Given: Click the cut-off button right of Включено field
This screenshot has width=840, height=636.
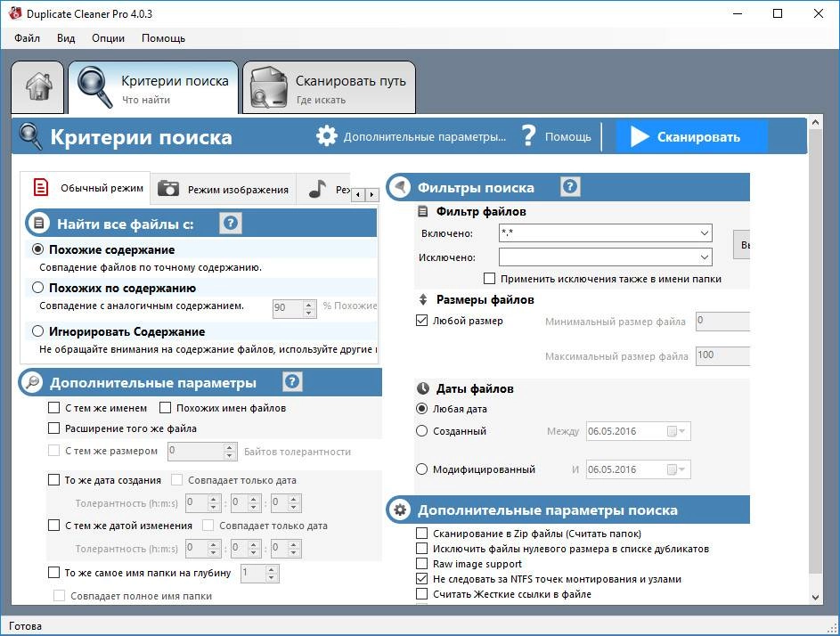Looking at the screenshot, I should pyautogui.click(x=742, y=245).
